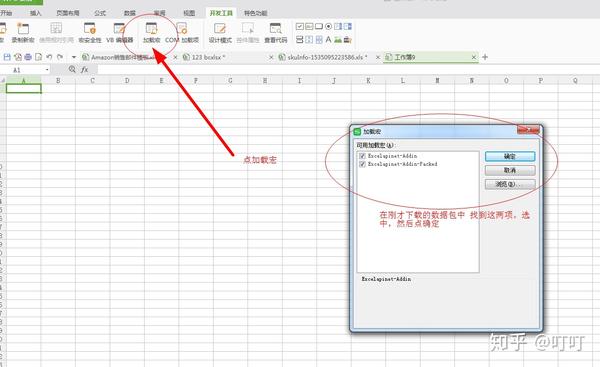This screenshot has width=600, height=367.
Task: Click the 确定 button in dialog
Action: [510, 156]
